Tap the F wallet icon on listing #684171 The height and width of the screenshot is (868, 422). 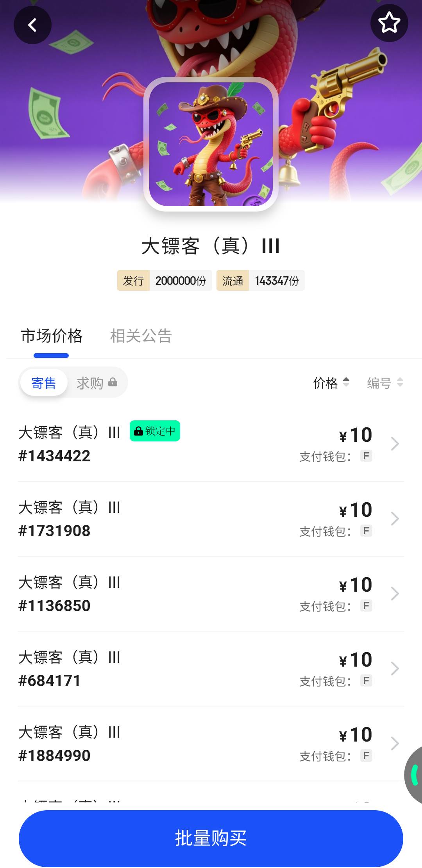366,681
